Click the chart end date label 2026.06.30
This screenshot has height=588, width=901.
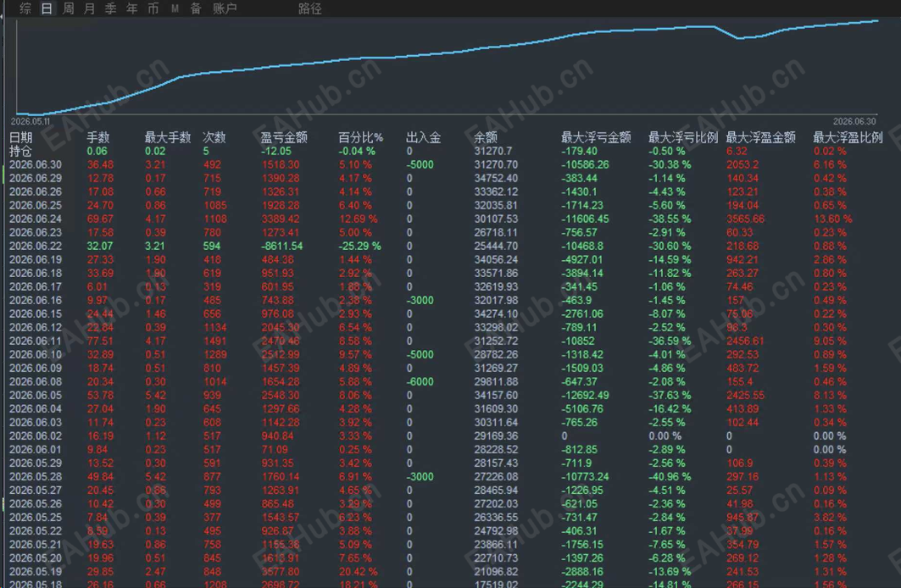pyautogui.click(x=854, y=121)
